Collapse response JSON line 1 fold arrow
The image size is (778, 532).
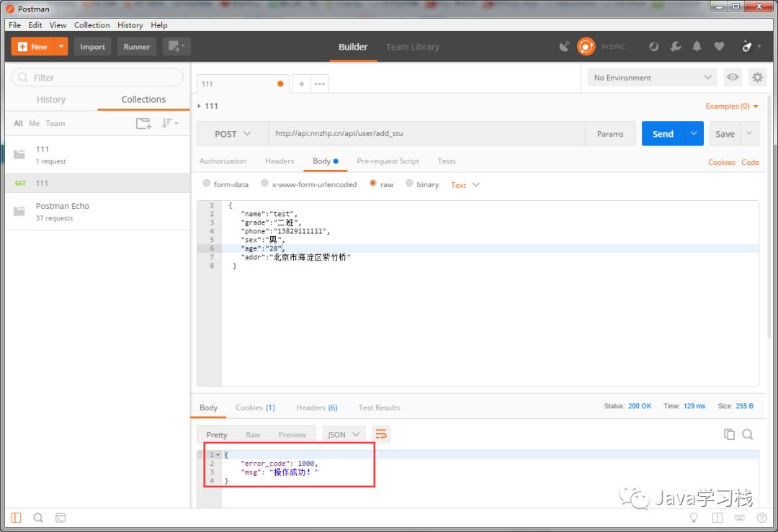tap(218, 455)
